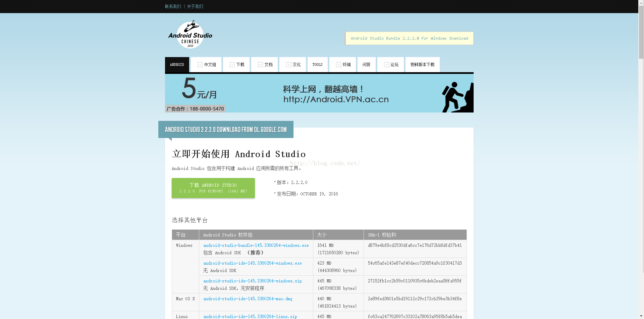The image size is (644, 319).
Task: Download android-studio-ide-145.3360264-windows.zip
Action: [253, 281]
